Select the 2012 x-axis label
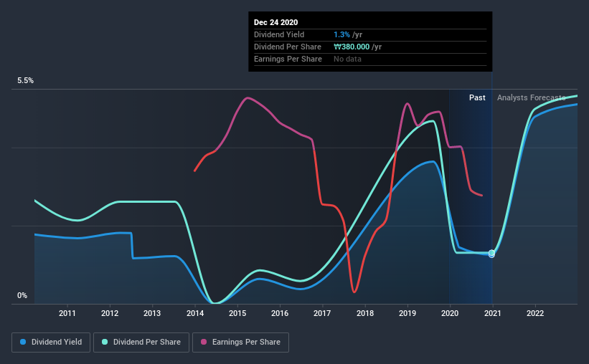Viewport: 589px width, 364px height. 110,313
